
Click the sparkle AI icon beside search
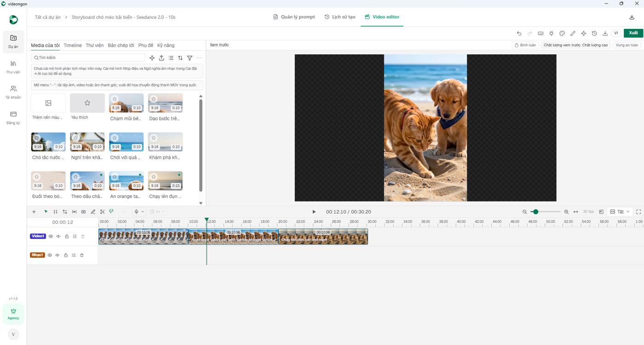click(x=152, y=58)
